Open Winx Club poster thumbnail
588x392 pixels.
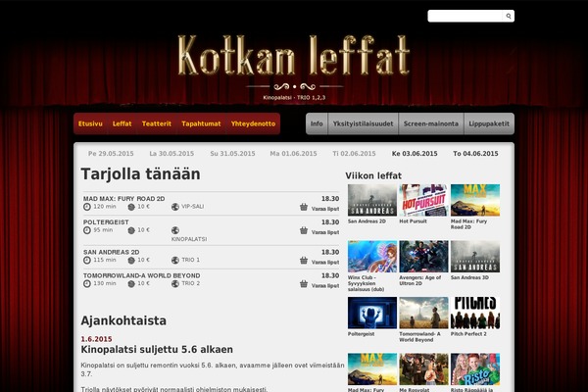pos(372,257)
